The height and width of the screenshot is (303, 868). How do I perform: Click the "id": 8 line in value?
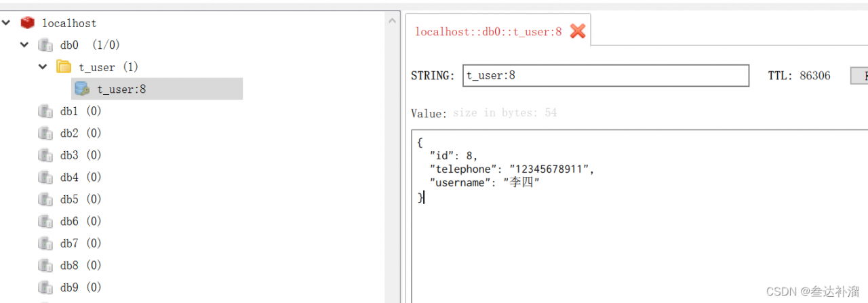[x=453, y=156]
